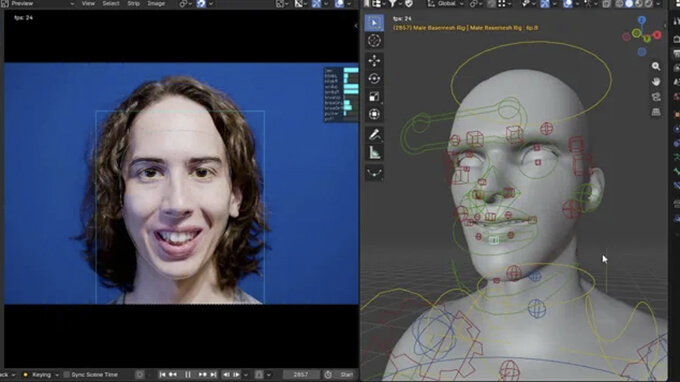This screenshot has width=680, height=382.
Task: Click the blue tracking bar graph overlay
Action: [x=341, y=95]
